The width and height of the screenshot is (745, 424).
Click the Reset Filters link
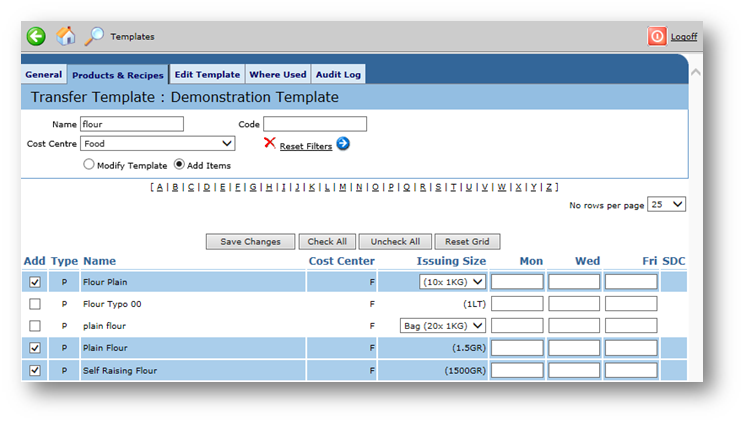tap(305, 146)
